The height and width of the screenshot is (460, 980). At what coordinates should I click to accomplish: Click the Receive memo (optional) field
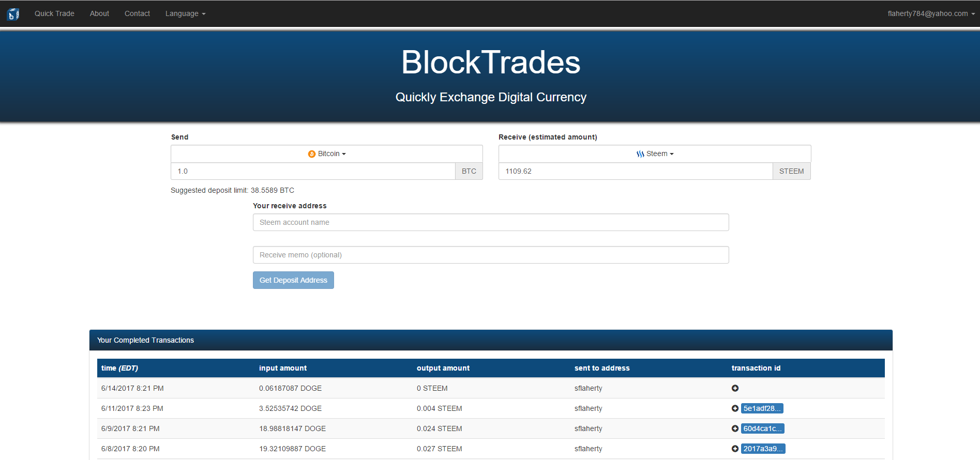click(x=491, y=255)
